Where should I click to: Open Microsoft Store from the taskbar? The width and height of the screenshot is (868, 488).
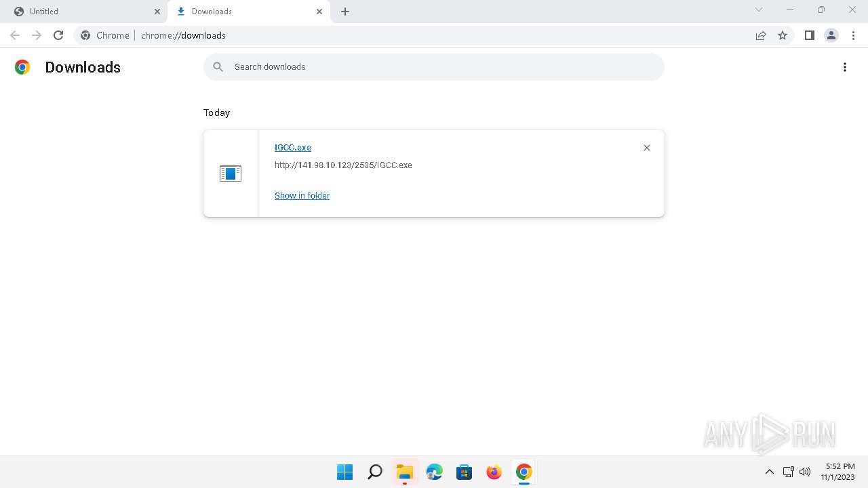click(465, 472)
